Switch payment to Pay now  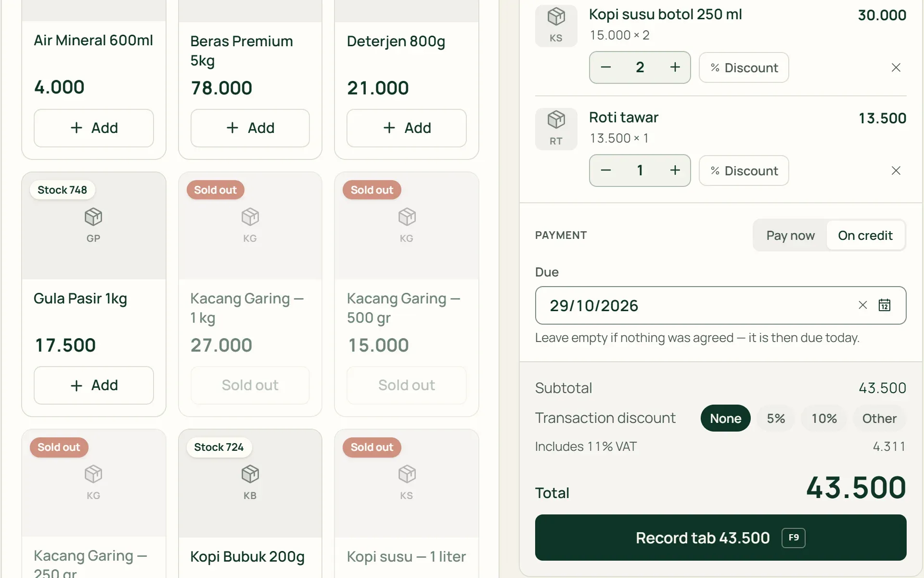[791, 236]
